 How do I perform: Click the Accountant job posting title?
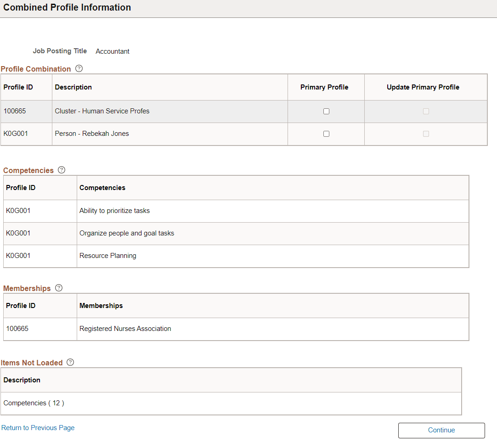[112, 51]
